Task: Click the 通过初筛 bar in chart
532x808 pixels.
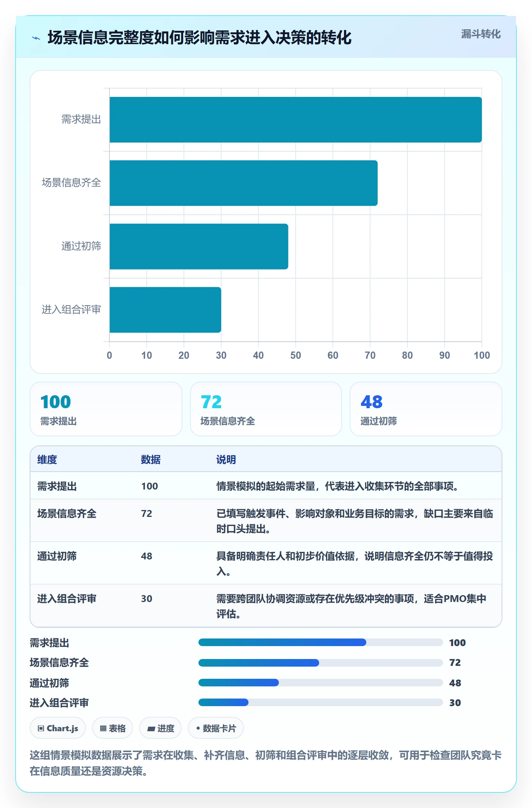Action: coord(199,246)
